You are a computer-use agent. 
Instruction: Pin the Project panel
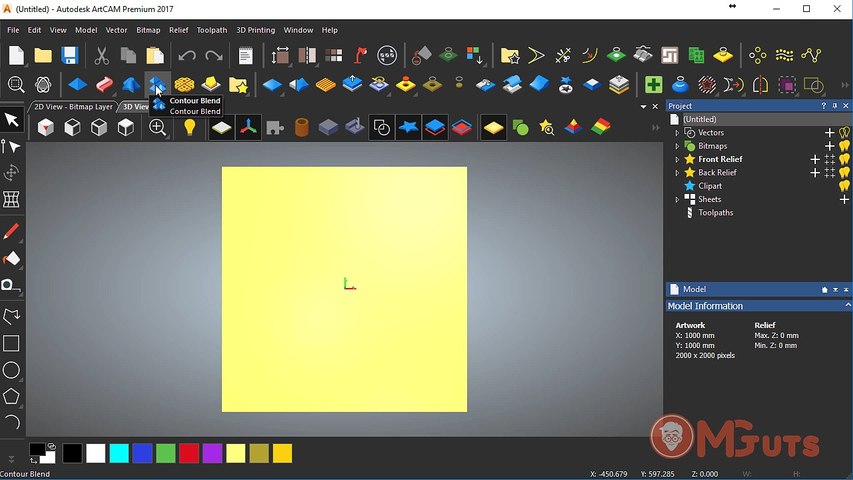(x=835, y=106)
